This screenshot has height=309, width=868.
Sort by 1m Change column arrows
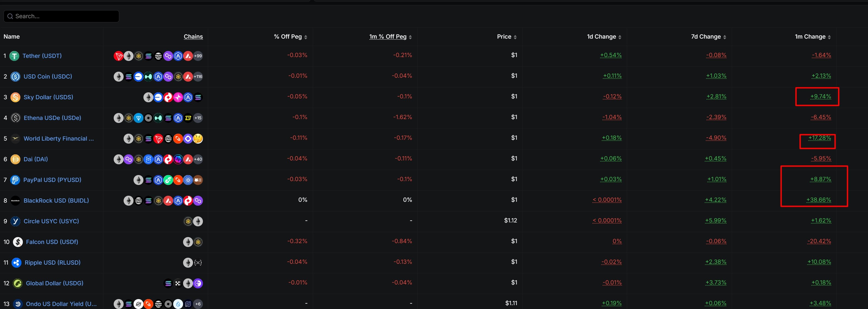coord(829,37)
